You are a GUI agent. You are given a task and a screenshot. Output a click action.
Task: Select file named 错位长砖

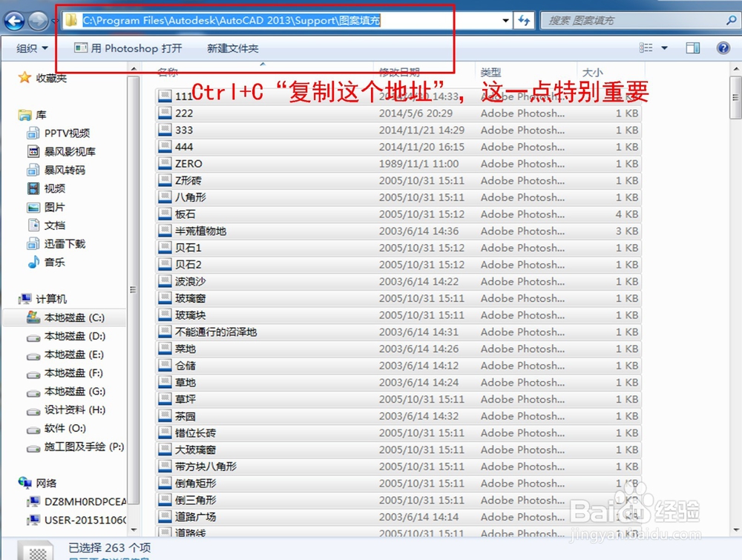[x=398, y=432]
